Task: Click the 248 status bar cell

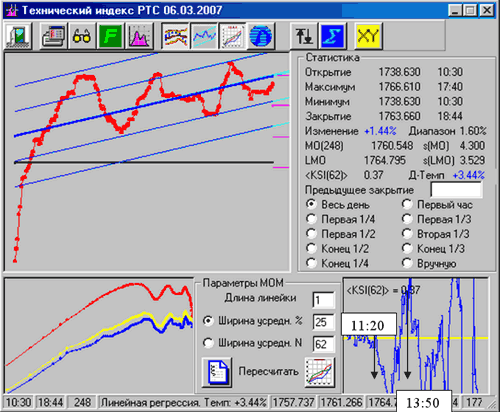Action: [x=82, y=403]
